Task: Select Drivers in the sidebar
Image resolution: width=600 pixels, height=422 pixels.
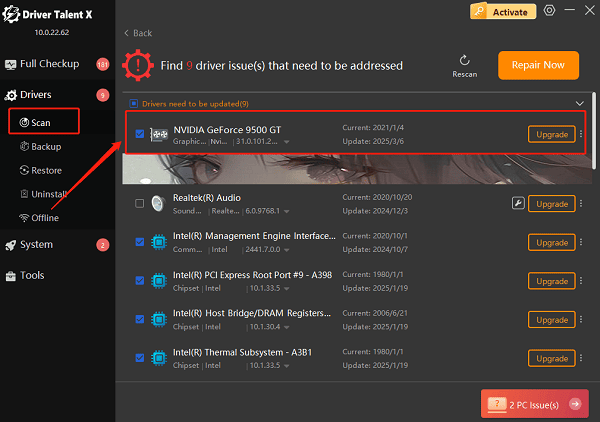Action: coord(57,95)
